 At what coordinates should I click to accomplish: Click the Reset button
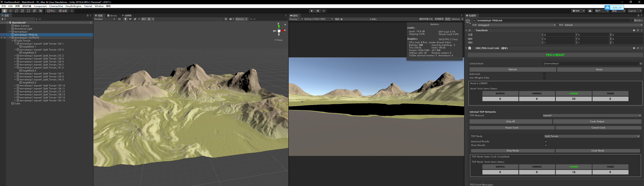pyautogui.click(x=599, y=70)
